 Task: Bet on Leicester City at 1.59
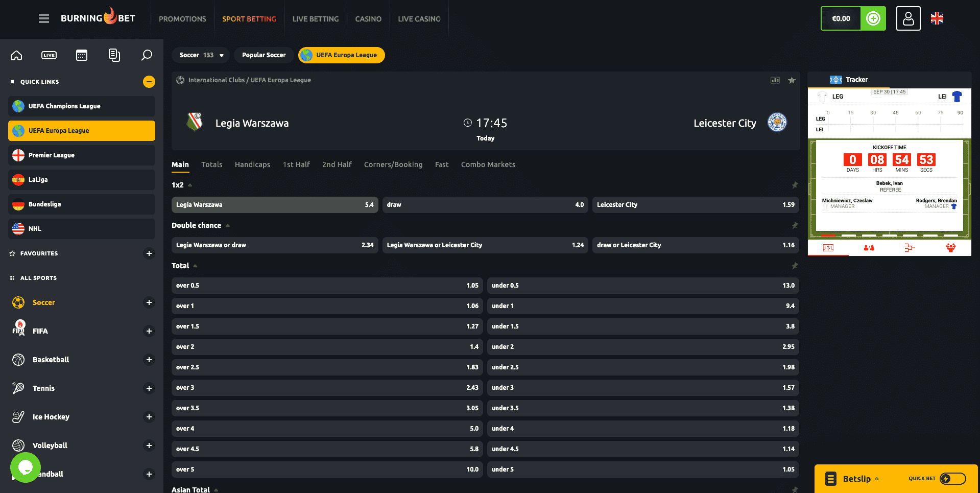[695, 205]
